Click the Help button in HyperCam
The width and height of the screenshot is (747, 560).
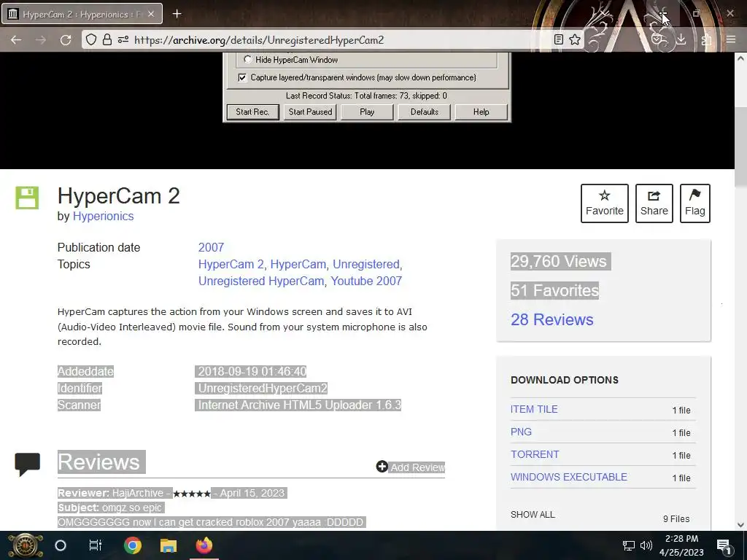(481, 112)
